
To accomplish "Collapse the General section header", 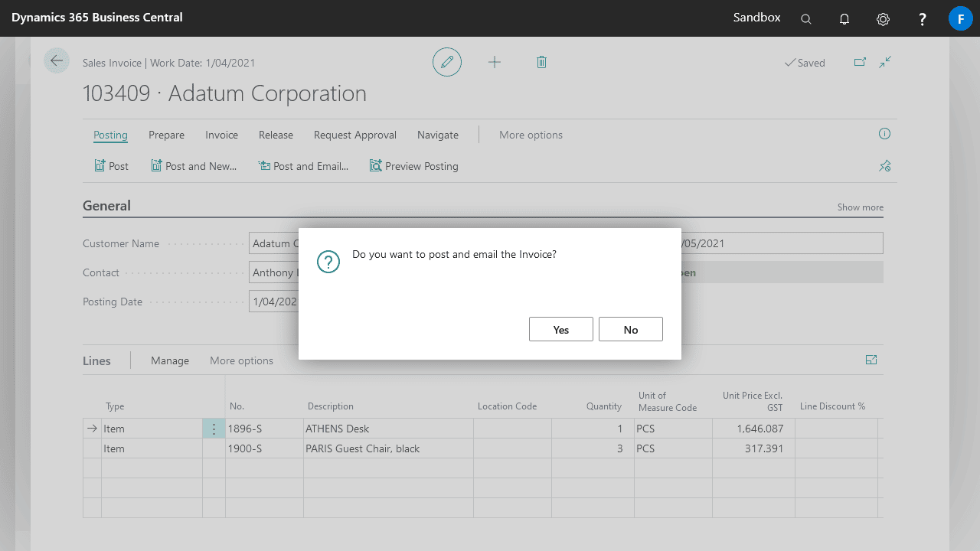I will pos(106,206).
